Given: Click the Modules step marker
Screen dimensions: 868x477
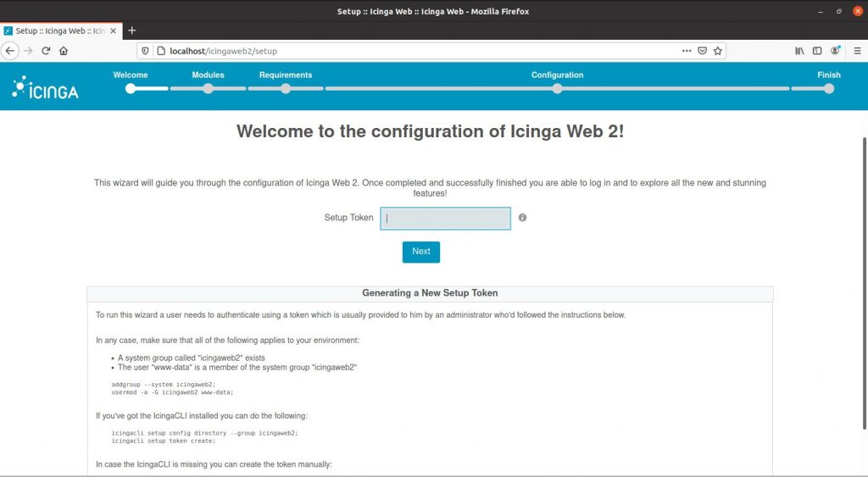Looking at the screenshot, I should [209, 89].
